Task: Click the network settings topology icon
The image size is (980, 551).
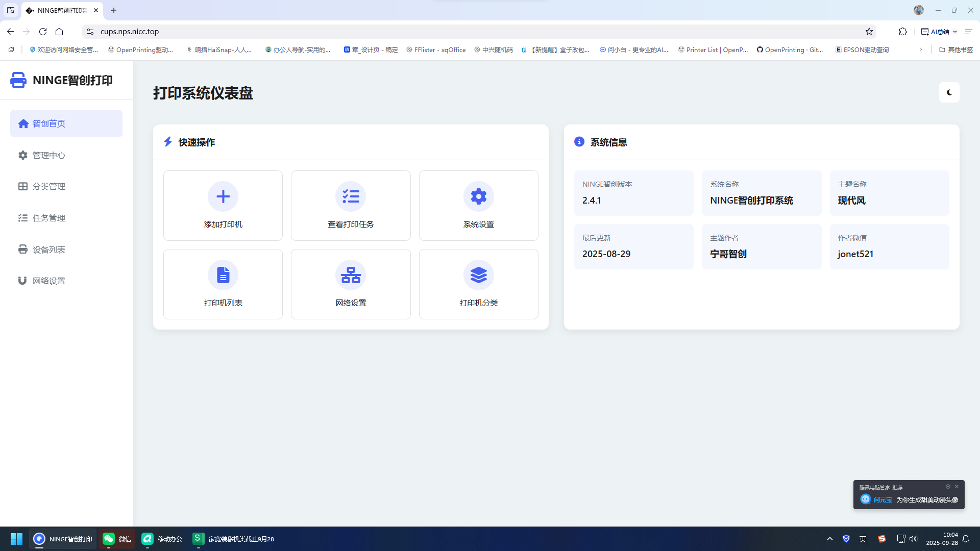Action: tap(351, 275)
